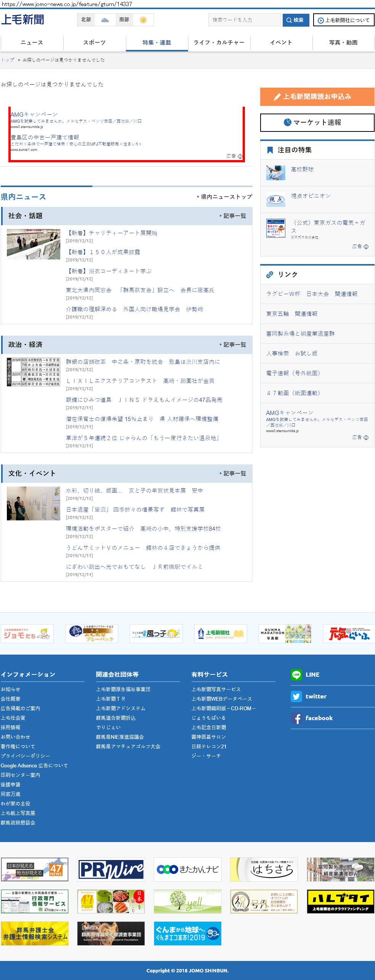Click the sunny weather icon for 南部
The image size is (375, 980).
[143, 20]
